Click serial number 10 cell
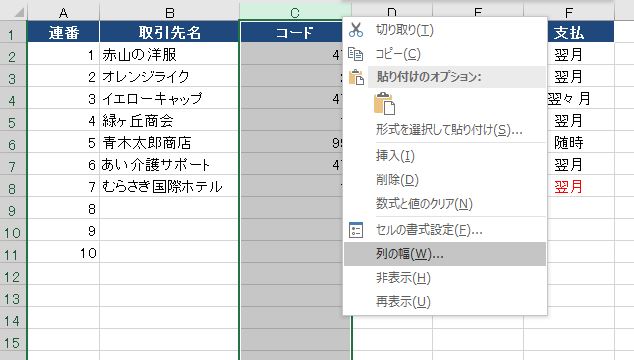 pyautogui.click(x=63, y=253)
